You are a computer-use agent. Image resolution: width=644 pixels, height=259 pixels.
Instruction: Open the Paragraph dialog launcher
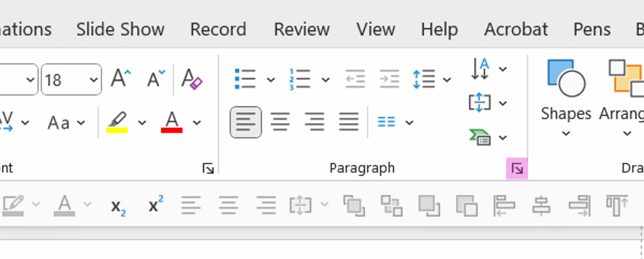click(517, 169)
